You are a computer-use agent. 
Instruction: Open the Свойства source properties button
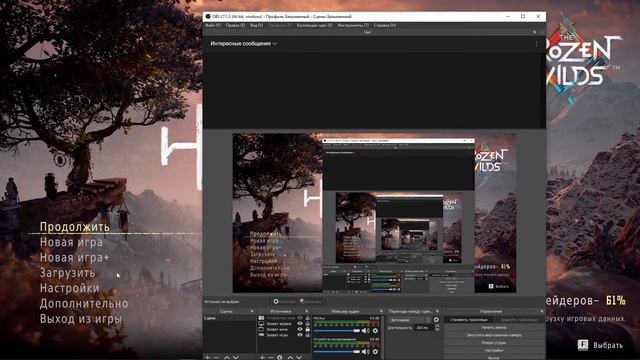[284, 302]
